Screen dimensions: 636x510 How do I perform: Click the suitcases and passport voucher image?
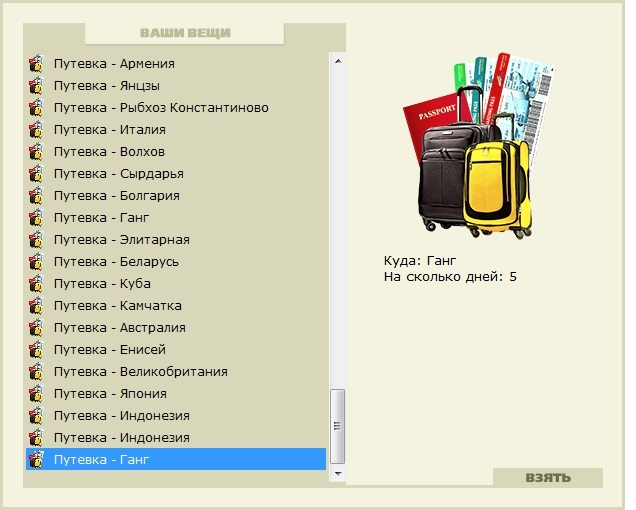[x=479, y=146]
